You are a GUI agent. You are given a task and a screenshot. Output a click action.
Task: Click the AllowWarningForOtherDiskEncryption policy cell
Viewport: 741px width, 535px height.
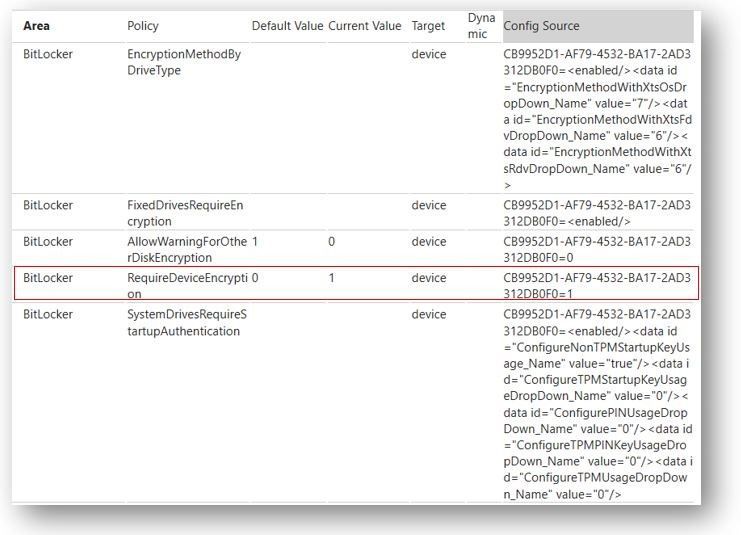tap(187, 250)
